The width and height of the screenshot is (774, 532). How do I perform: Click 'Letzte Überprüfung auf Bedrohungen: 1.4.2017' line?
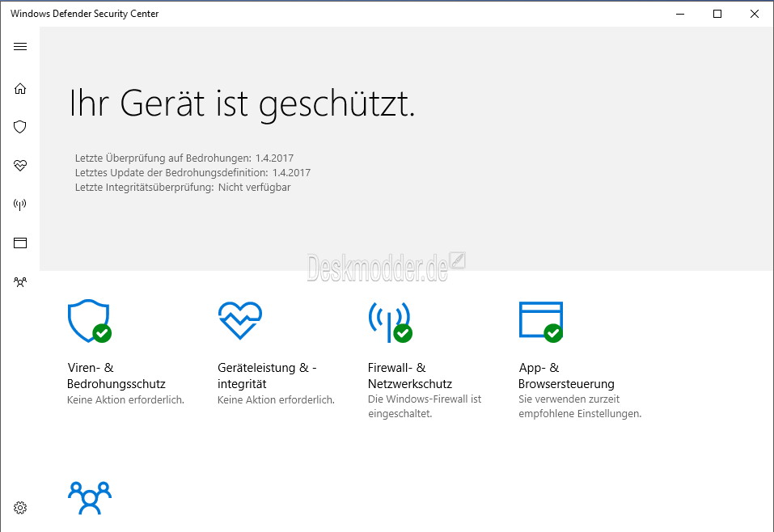(x=184, y=158)
